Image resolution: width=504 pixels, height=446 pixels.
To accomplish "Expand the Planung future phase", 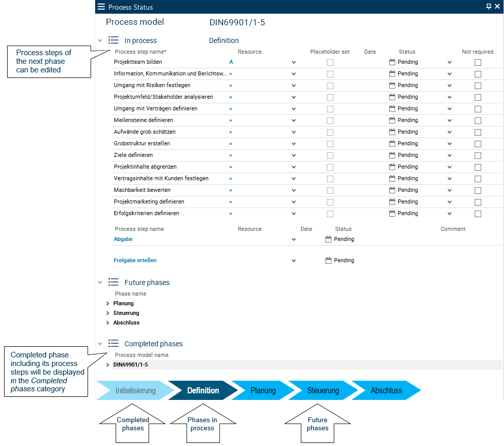I will [x=108, y=303].
